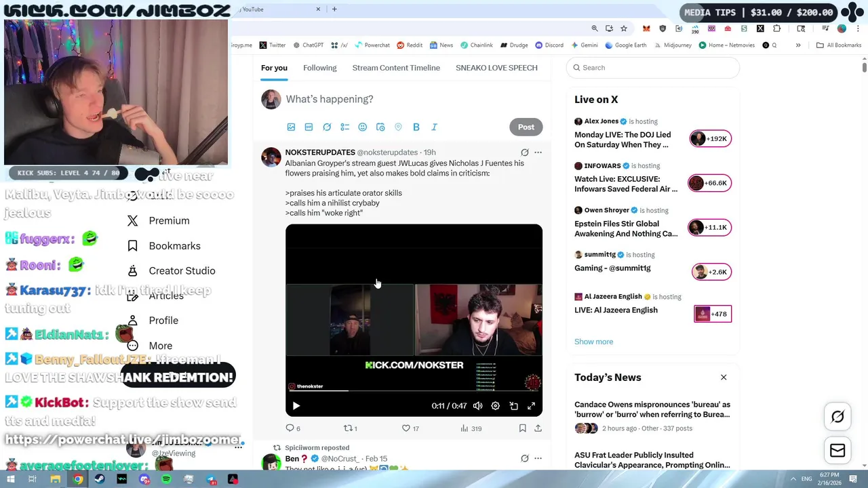Click Grok icon on NOKSTERUPDATES post
Viewport: 868px width, 488px height.
(524, 152)
